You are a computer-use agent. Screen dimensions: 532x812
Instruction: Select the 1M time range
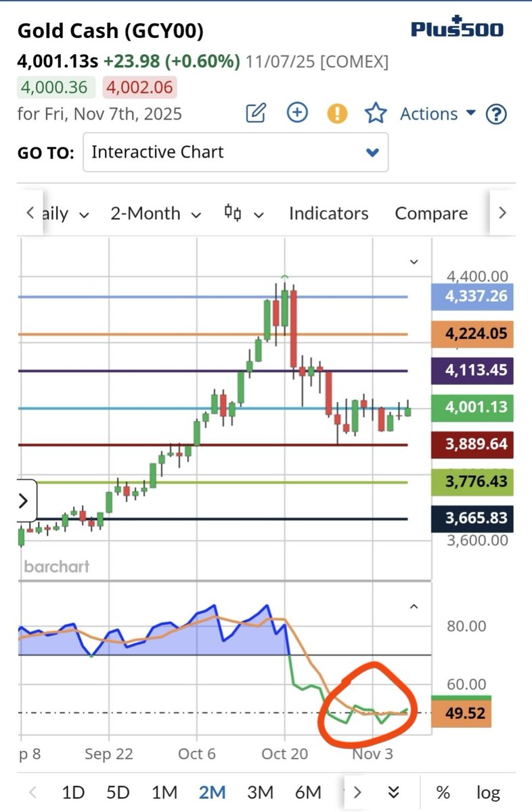pos(164,792)
